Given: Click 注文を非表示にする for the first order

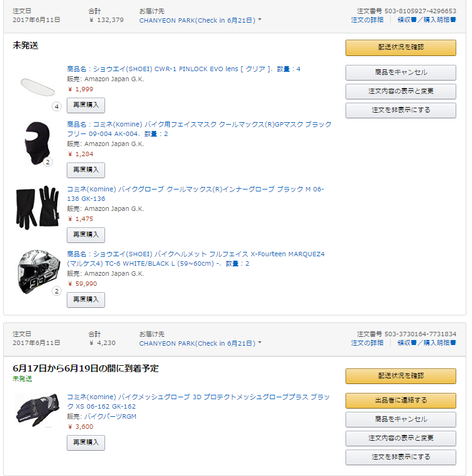Looking at the screenshot, I should (x=400, y=111).
